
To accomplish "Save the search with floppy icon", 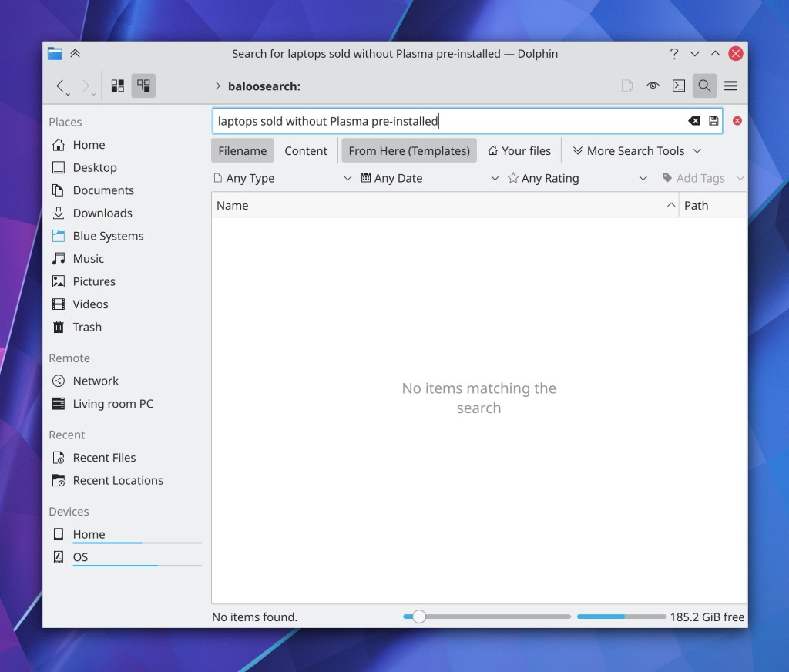I will [713, 121].
